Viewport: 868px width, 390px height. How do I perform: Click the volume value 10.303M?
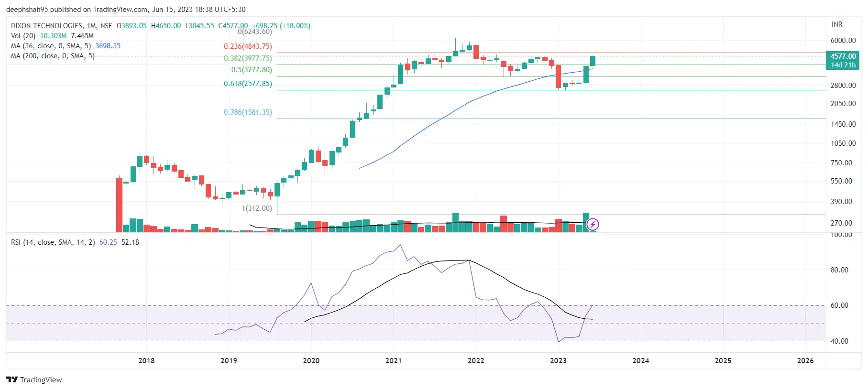click(53, 36)
